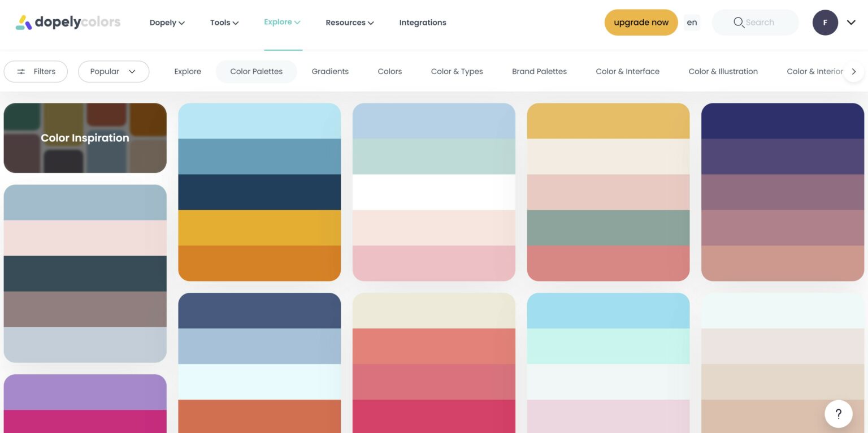Expand the Resources menu
This screenshot has height=433, width=868.
tap(349, 23)
